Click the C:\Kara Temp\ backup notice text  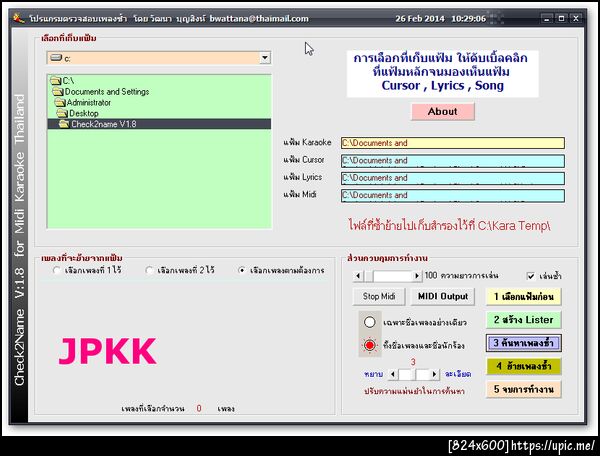(x=449, y=225)
